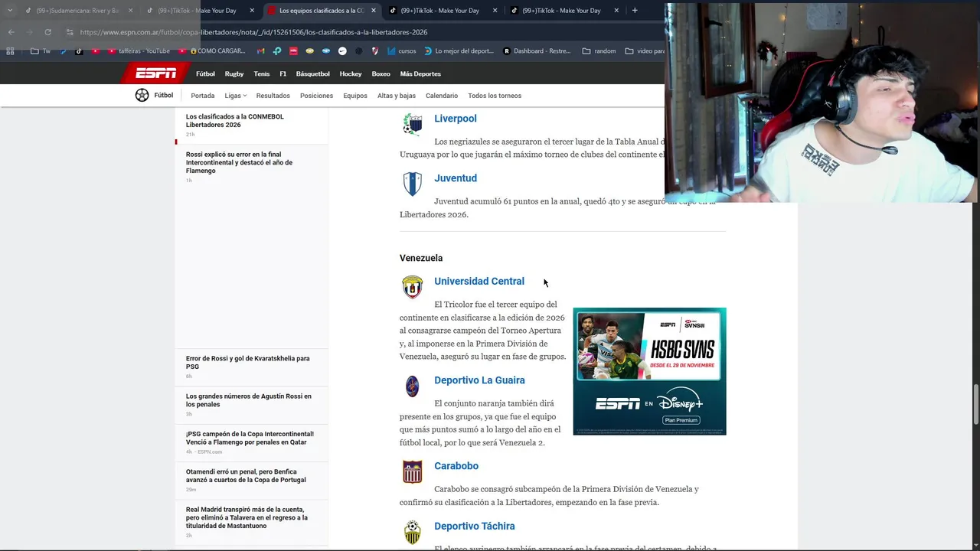
Task: Reload the page with refresh icon
Action: point(47,32)
